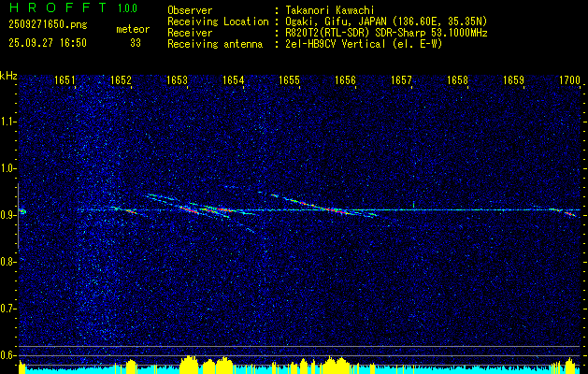This screenshot has width=588, height=374.
Task: Click the 1659 time marker
Action: (x=513, y=79)
